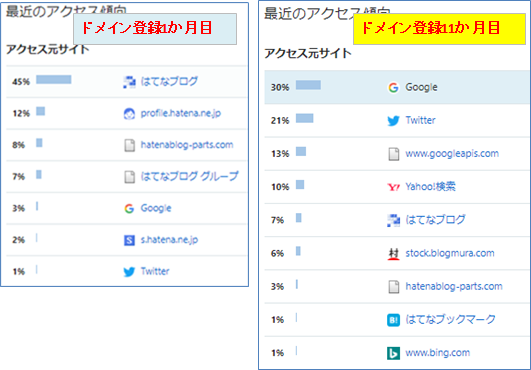Image resolution: width=531 pixels, height=370 pixels.
Task: Click Google icon in right panel
Action: click(393, 88)
